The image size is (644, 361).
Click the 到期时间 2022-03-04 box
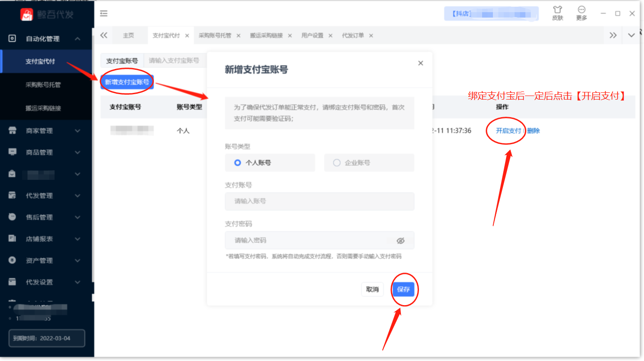pos(47,338)
